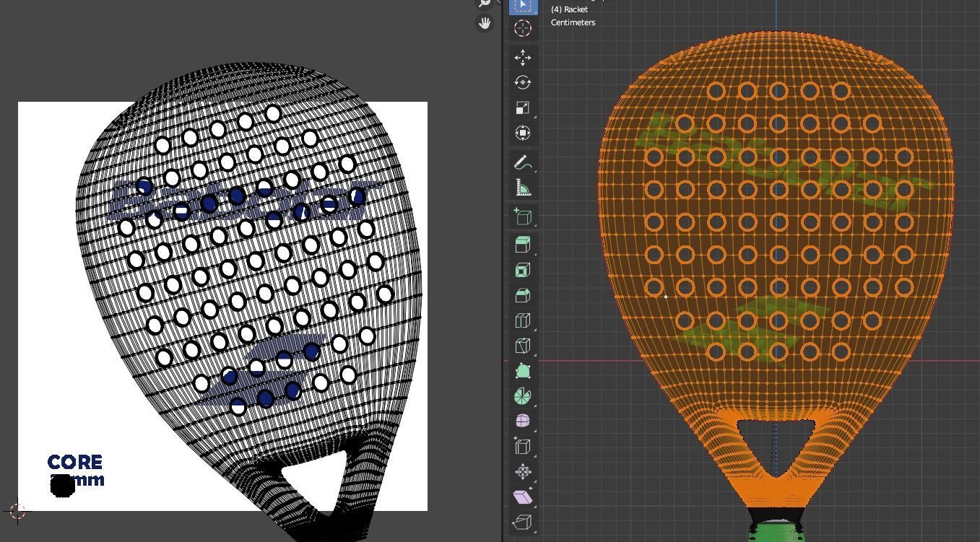Click the viewport Zoom magnifier control

pyautogui.click(x=485, y=4)
